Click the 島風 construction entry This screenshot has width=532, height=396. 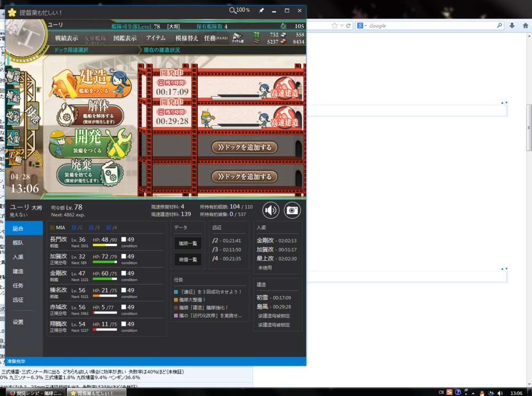pyautogui.click(x=274, y=307)
